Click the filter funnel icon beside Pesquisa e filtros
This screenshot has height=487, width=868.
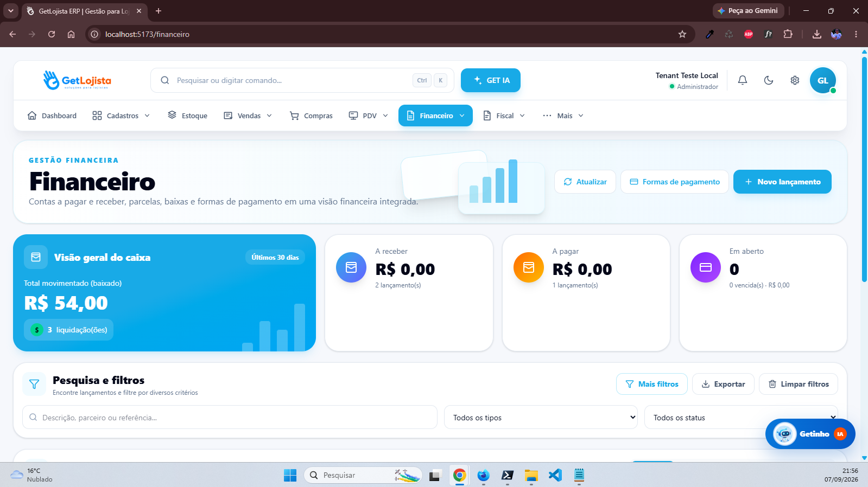[34, 384]
